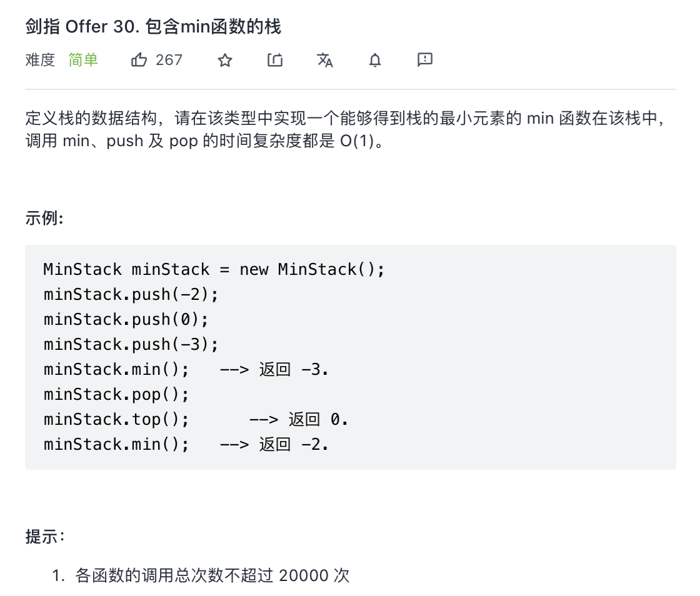Viewport: 700px width, 596px height.
Task: Click the minStack.top() code line
Action: click(x=116, y=419)
